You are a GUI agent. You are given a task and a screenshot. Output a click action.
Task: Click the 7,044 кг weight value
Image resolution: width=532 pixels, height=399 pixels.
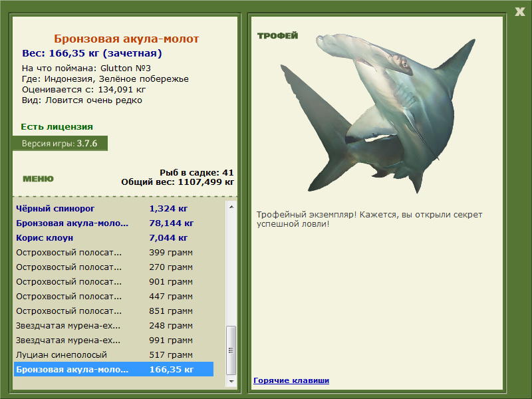168,237
